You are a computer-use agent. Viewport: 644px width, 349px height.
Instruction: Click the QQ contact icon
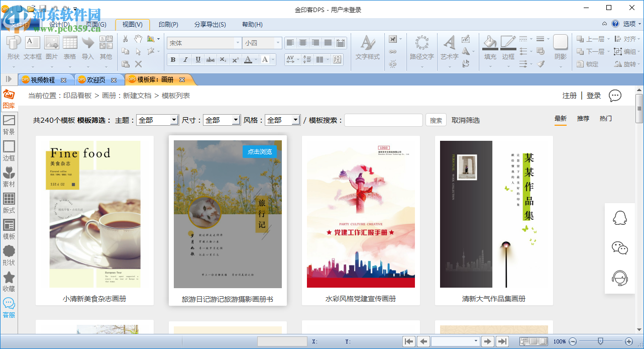pyautogui.click(x=620, y=218)
